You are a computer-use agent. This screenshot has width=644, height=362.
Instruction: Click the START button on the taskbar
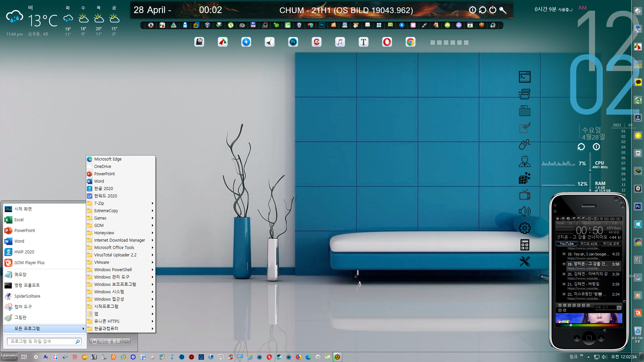[x=9, y=357]
